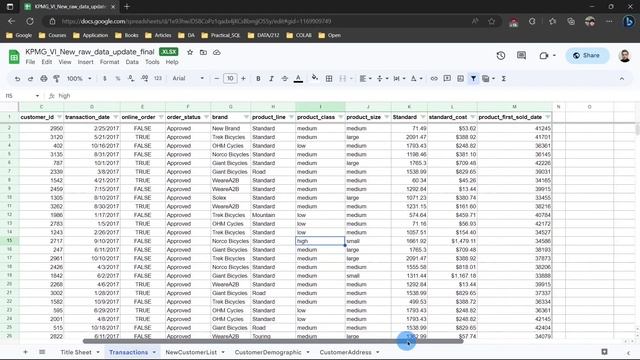
Task: Activate the paint format tool
Action: point(57,78)
